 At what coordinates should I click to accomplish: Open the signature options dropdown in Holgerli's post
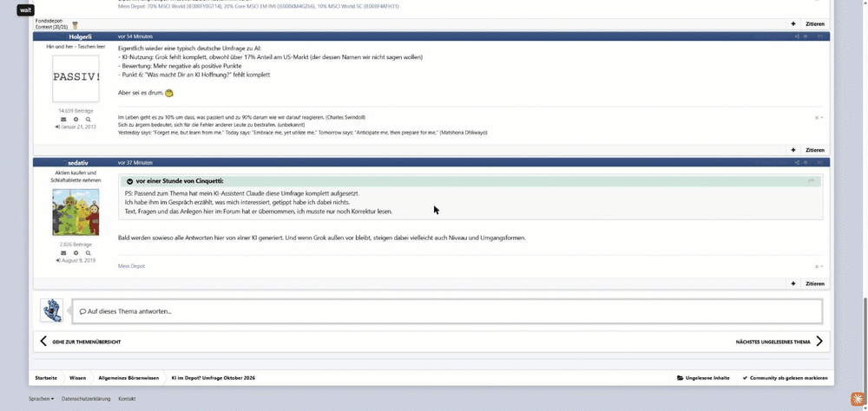tap(819, 118)
